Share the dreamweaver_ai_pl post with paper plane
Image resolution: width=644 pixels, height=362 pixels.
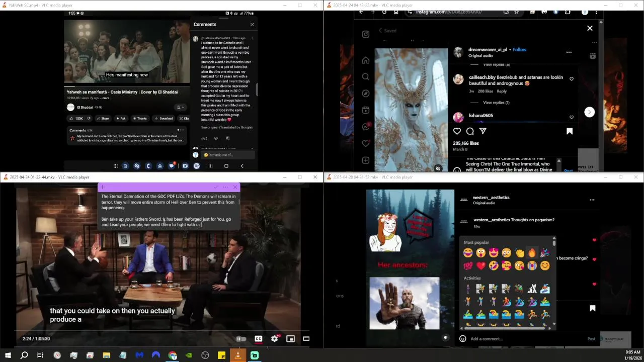pos(483,131)
